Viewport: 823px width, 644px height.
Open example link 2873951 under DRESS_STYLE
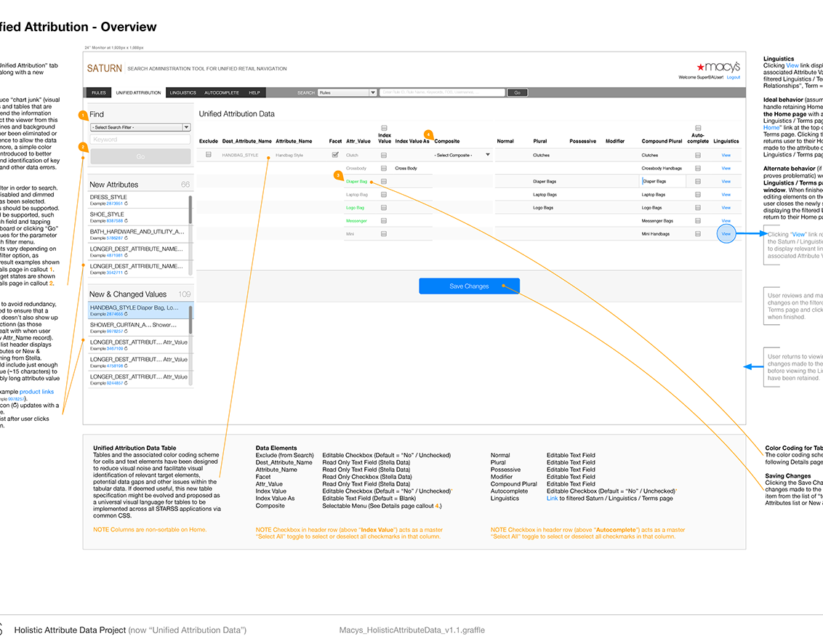pyautogui.click(x=115, y=204)
